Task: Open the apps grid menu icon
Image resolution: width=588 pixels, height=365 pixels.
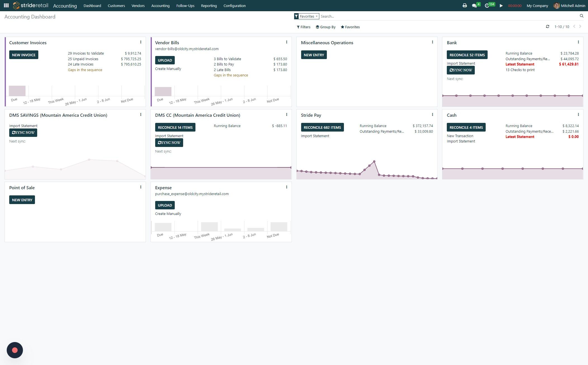Action: [x=6, y=6]
